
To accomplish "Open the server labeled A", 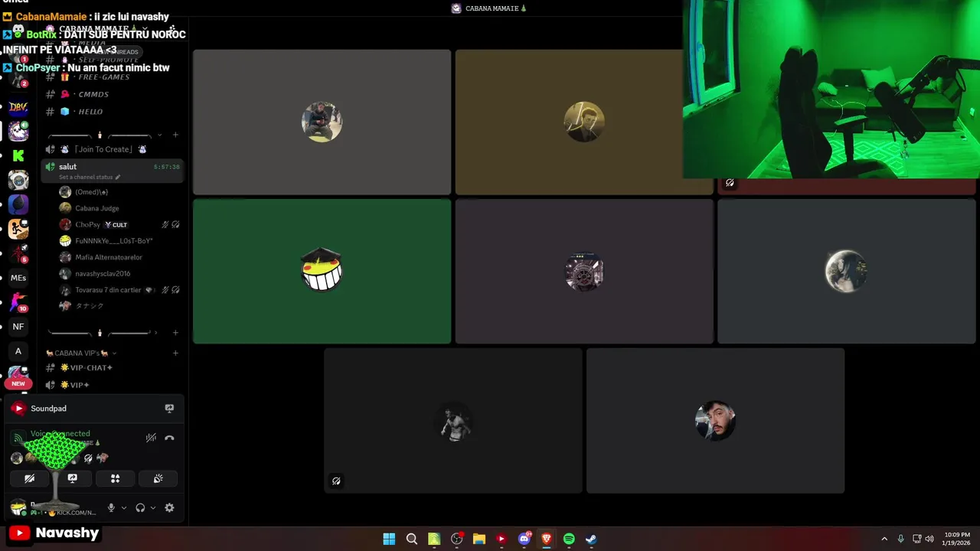I will (18, 351).
